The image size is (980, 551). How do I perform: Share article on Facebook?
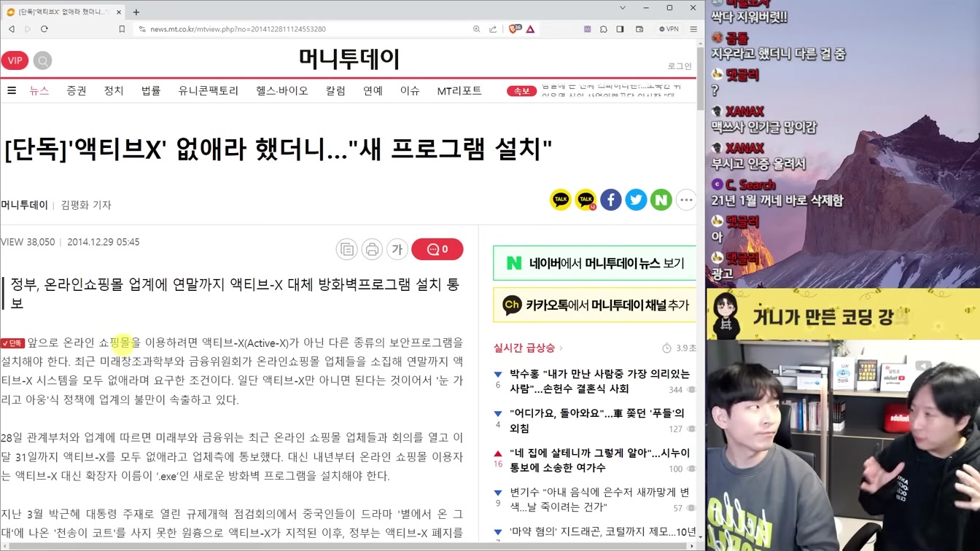point(611,200)
